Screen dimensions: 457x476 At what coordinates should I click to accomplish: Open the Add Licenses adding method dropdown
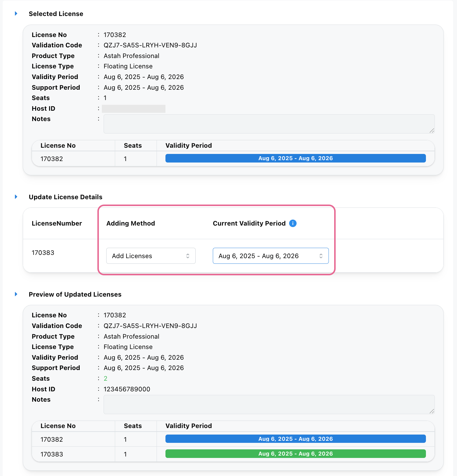pos(151,256)
